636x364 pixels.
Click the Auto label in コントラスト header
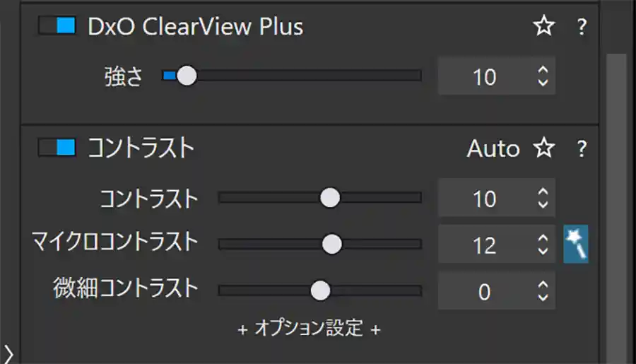(493, 148)
